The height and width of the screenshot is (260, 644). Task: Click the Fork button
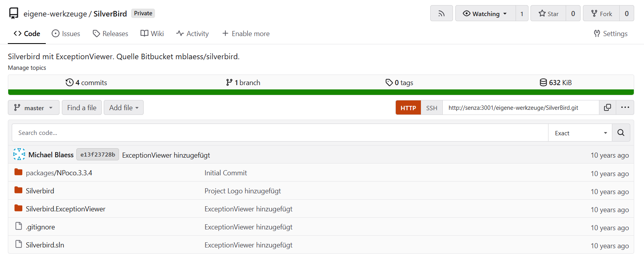(601, 13)
